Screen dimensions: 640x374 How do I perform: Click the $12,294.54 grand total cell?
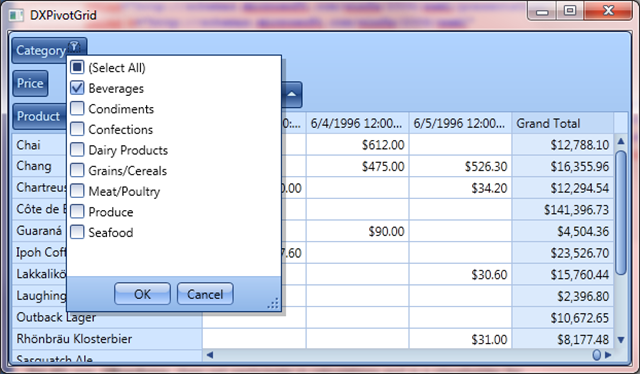pyautogui.click(x=563, y=188)
